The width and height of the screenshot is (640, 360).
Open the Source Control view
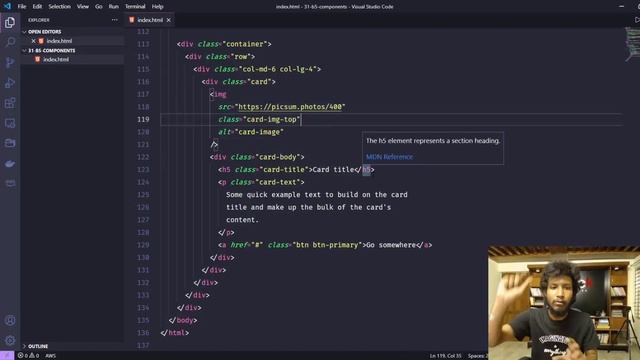[10, 62]
